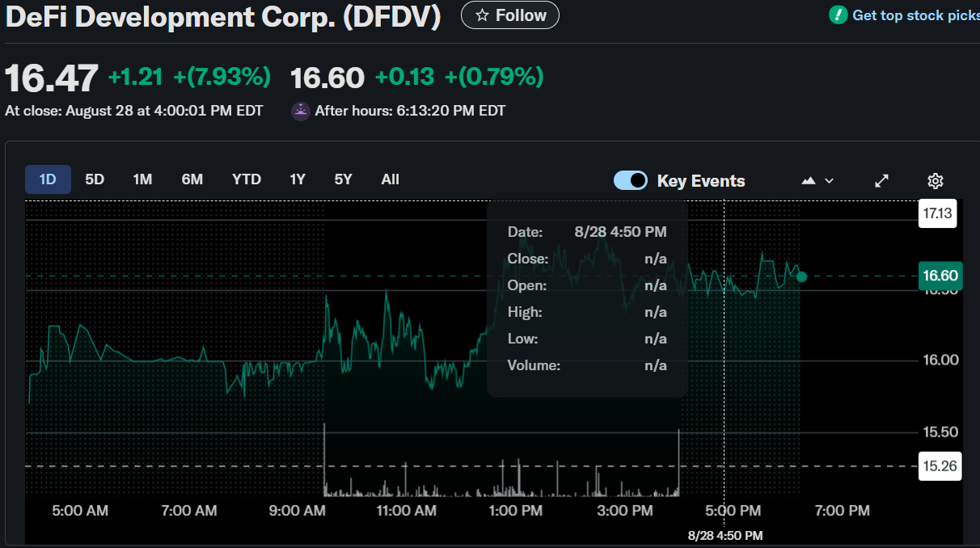Click the after hours moon icon
The image size is (980, 548).
[x=301, y=112]
